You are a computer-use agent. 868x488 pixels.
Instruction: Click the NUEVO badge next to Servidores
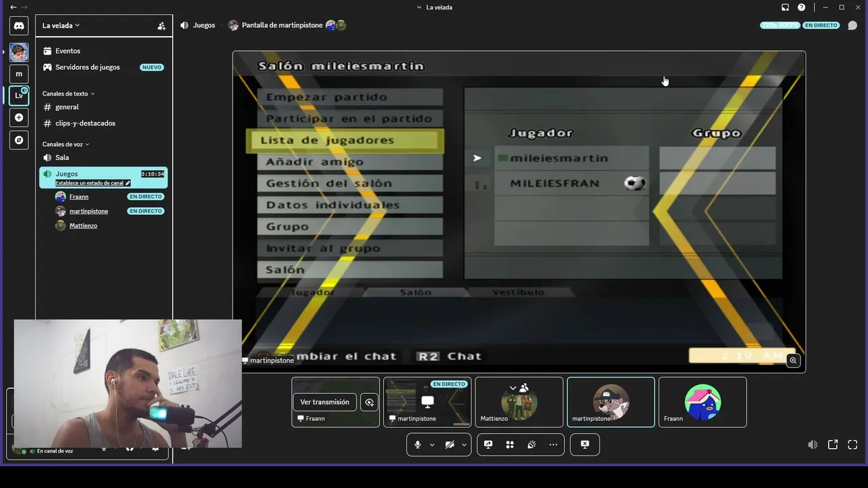pos(152,67)
